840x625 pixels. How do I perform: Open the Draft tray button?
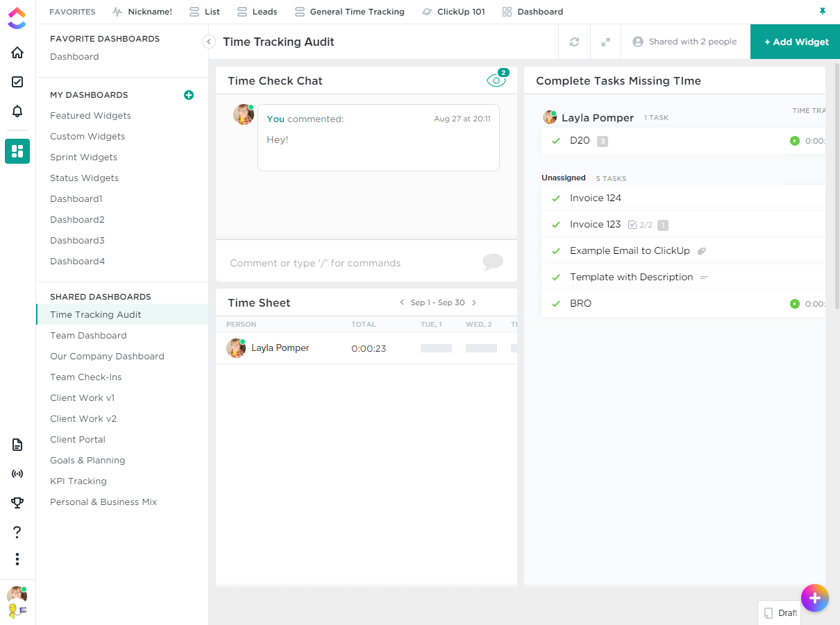click(x=780, y=613)
